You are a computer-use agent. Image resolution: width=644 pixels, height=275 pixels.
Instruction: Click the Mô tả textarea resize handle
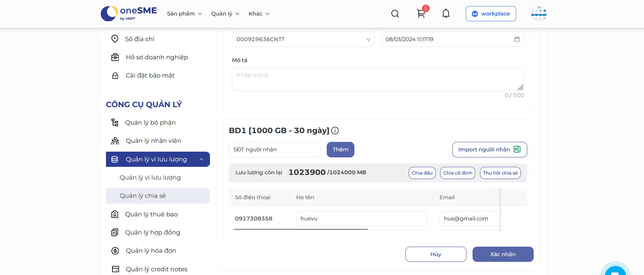pyautogui.click(x=520, y=87)
